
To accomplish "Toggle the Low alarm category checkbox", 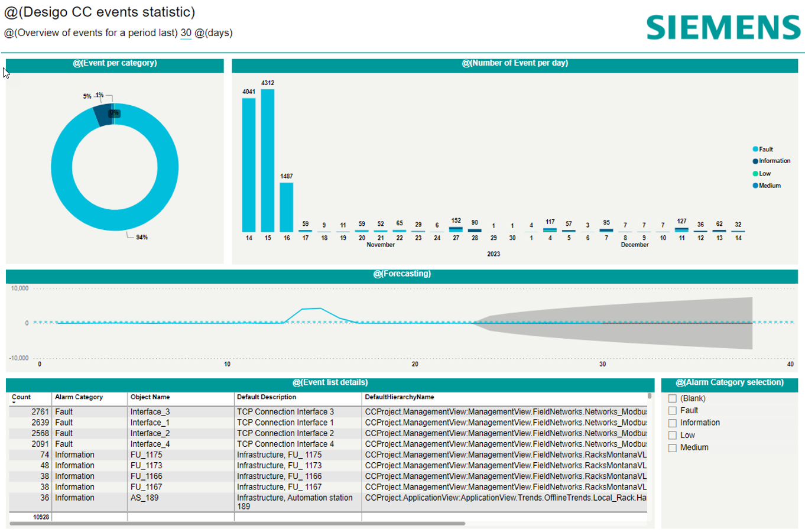I will point(672,436).
